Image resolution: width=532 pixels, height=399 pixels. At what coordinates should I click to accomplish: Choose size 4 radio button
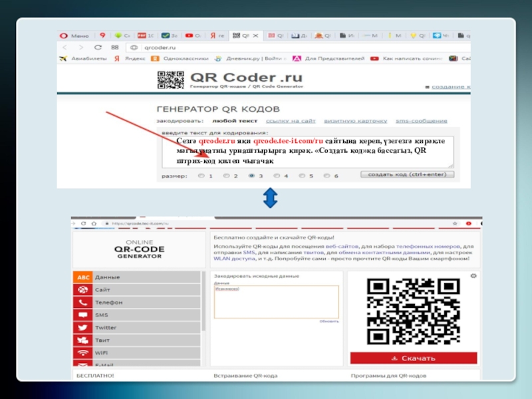[277, 176]
